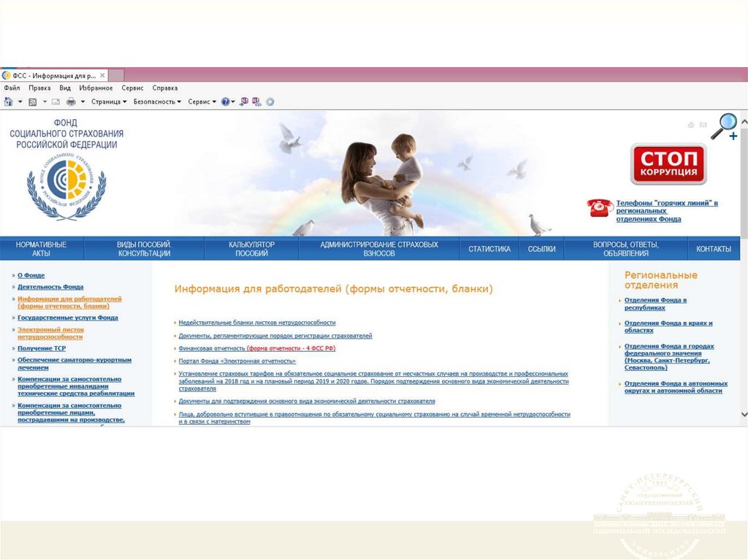The image size is (748, 560).
Task: Click the small envelope icon on page header
Action: coord(703,125)
